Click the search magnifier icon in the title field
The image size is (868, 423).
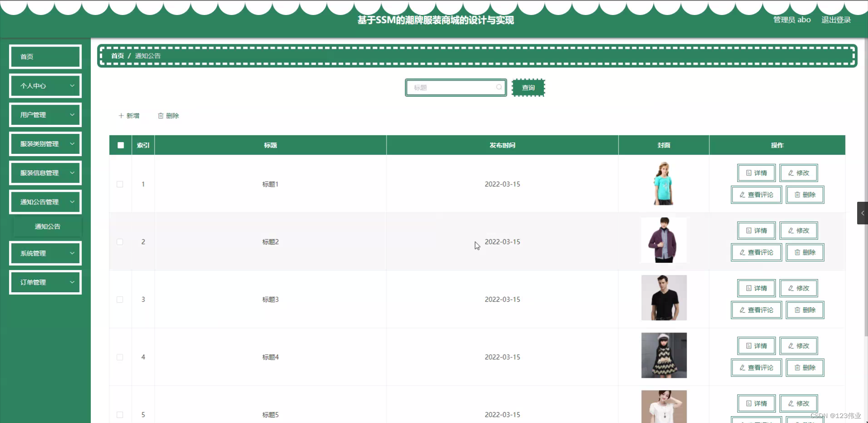(499, 87)
